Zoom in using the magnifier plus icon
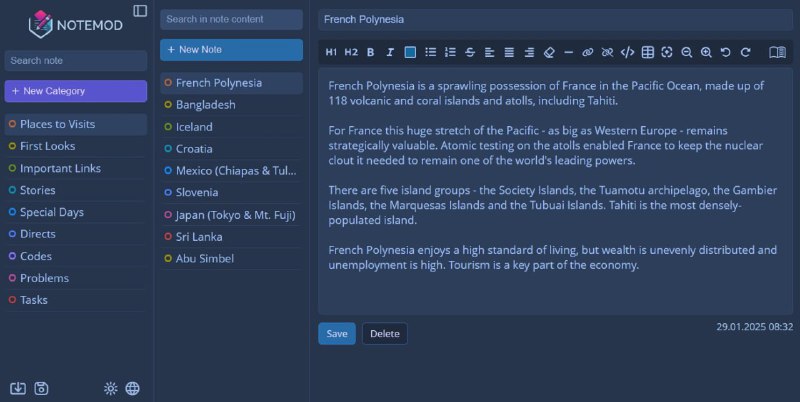Screen dimensions: 800x402 click(x=706, y=52)
